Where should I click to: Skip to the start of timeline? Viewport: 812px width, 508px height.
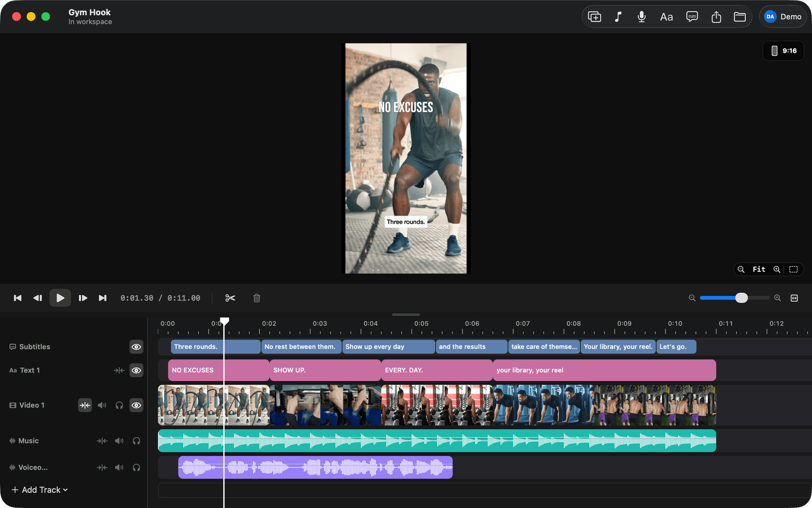pos(17,298)
